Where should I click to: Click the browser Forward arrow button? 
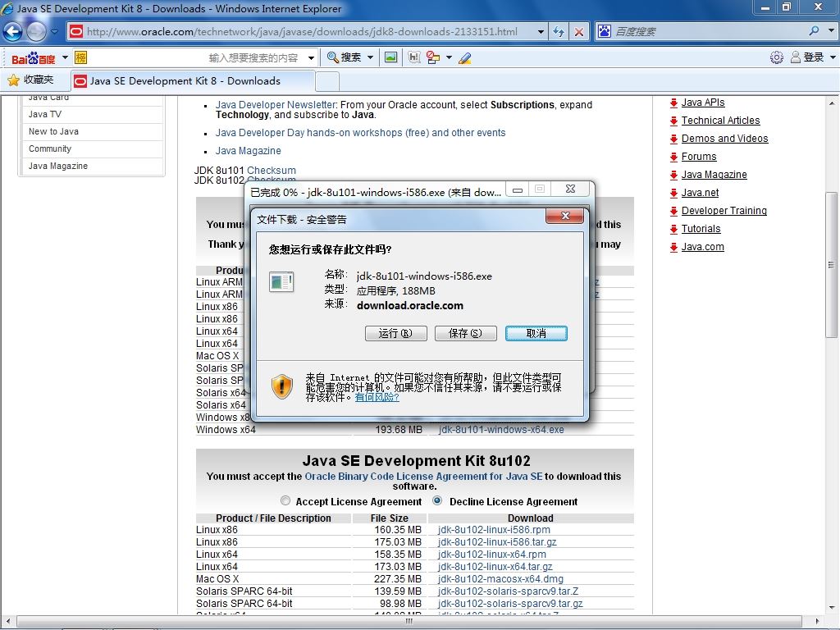pos(36,32)
